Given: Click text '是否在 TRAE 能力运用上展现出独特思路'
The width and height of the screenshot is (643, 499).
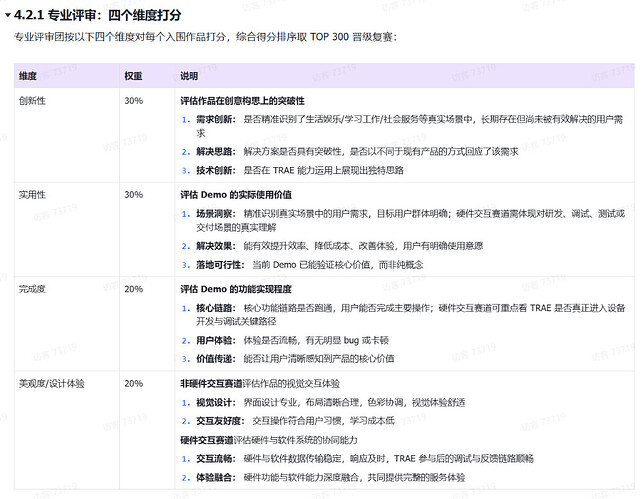Looking at the screenshot, I should [324, 170].
